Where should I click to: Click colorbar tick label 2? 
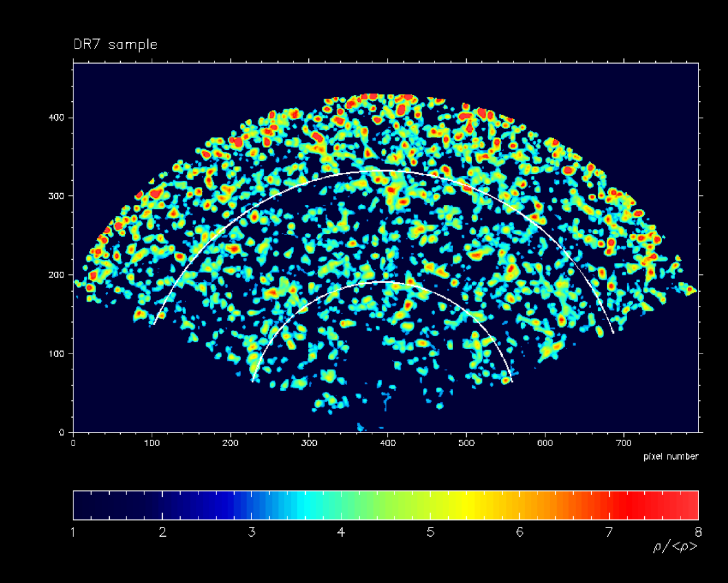point(163,532)
